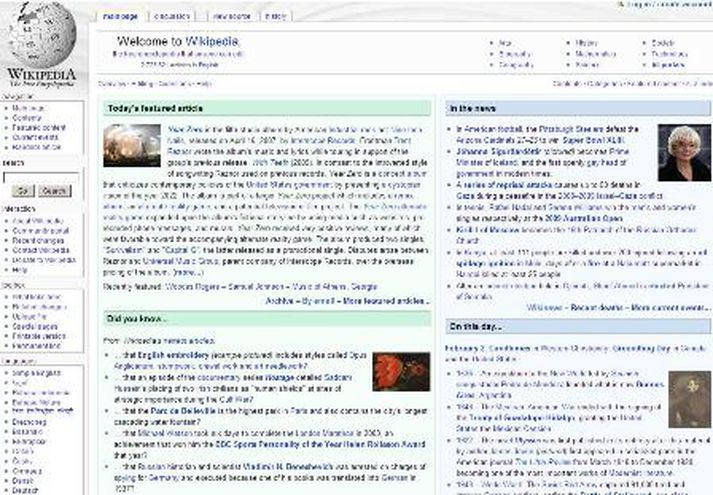Open More featured articles link
The image size is (713, 495).
tap(386, 301)
